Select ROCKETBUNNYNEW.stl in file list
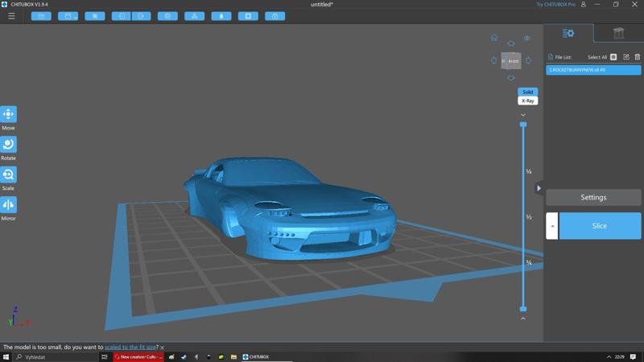Image resolution: width=644 pixels, height=362 pixels. click(x=593, y=70)
